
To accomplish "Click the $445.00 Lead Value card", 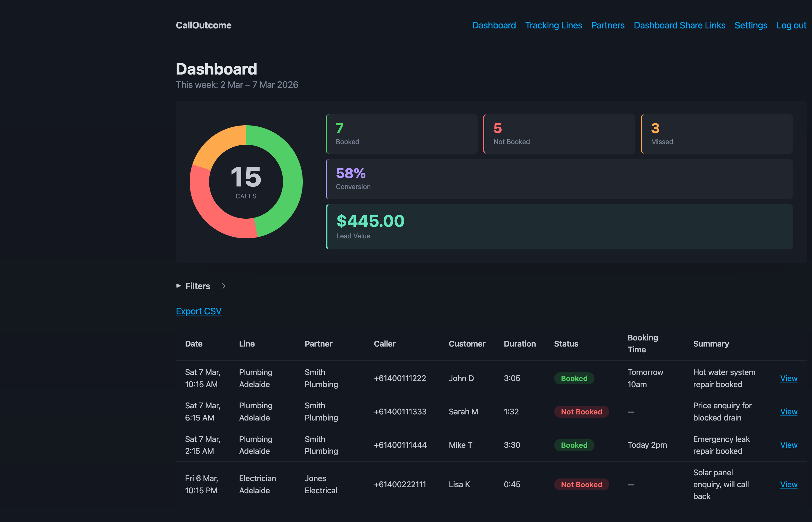I will (559, 226).
